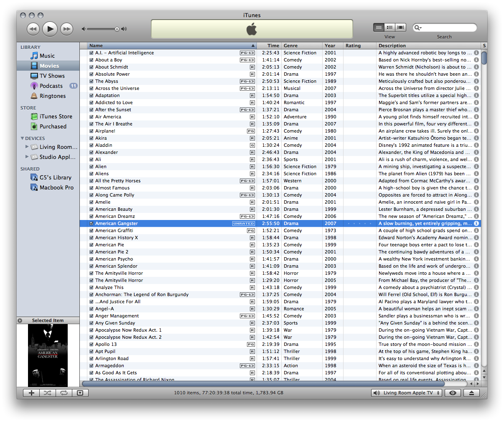
Task: Toggle the American Gangster checkbox
Action: pos(91,223)
